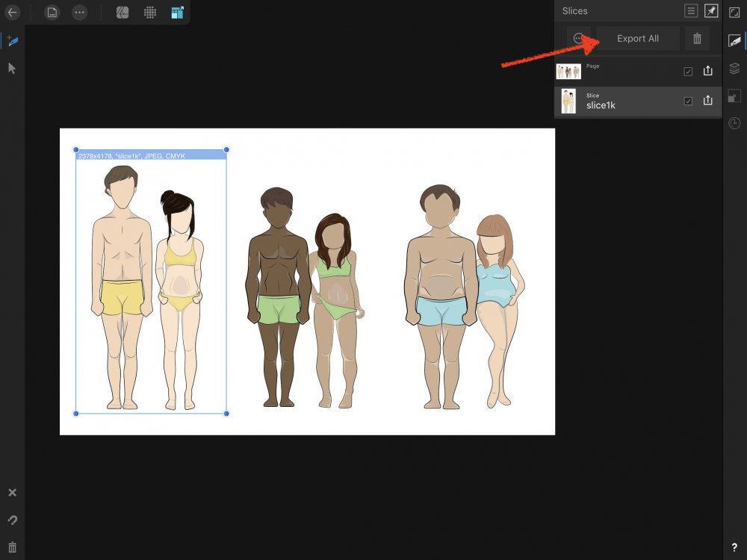This screenshot has height=560, width=747.
Task: Switch to the Designer persona icon
Action: (x=123, y=13)
